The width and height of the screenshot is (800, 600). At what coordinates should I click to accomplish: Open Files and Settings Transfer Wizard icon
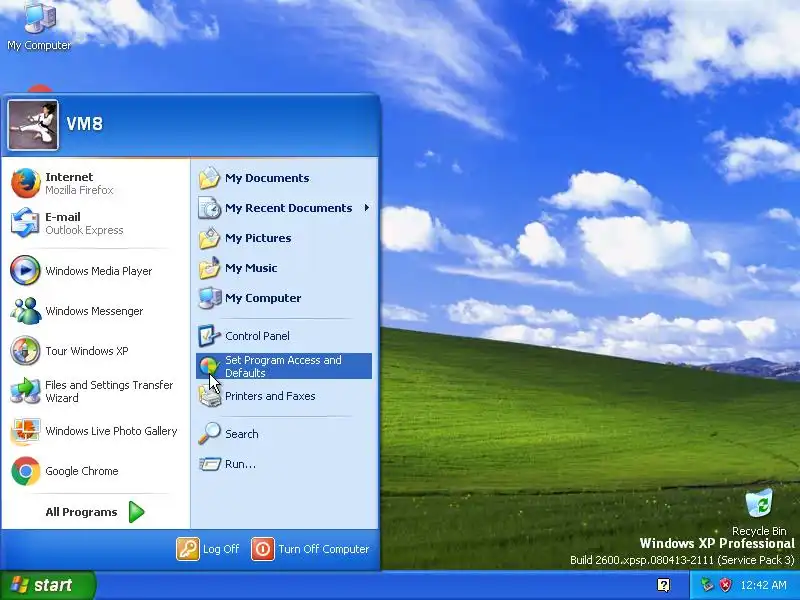click(x=25, y=391)
